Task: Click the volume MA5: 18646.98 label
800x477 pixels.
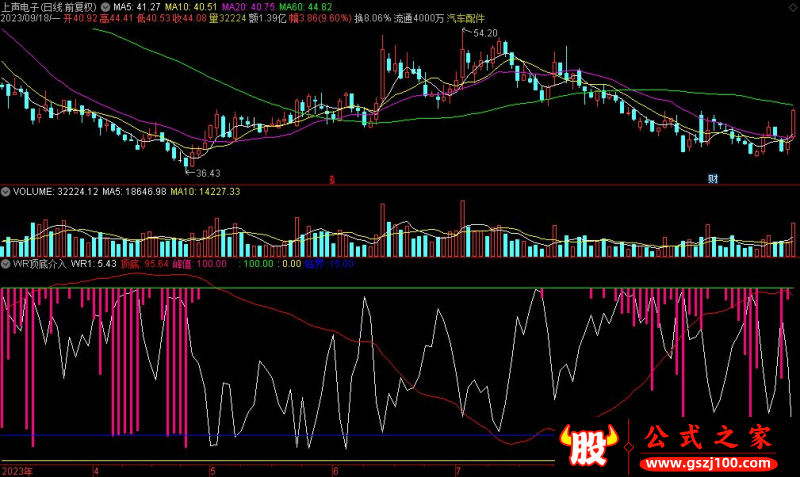Action: coord(134,192)
